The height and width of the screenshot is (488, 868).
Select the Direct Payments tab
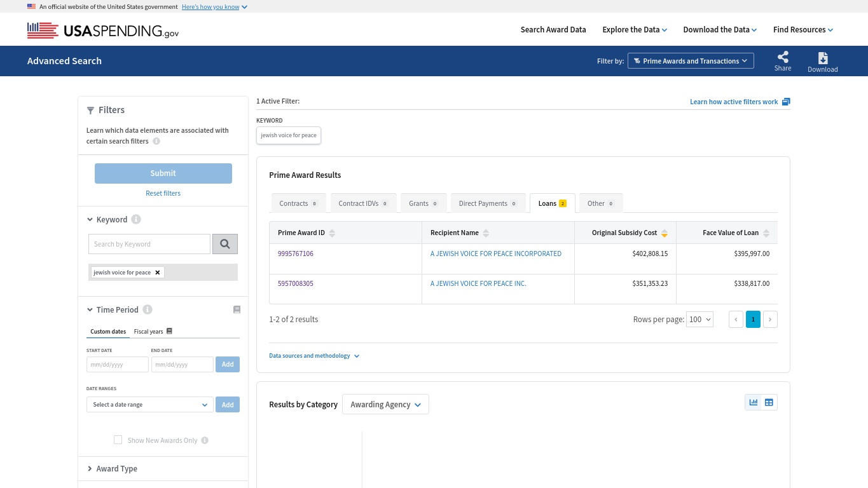click(x=488, y=203)
